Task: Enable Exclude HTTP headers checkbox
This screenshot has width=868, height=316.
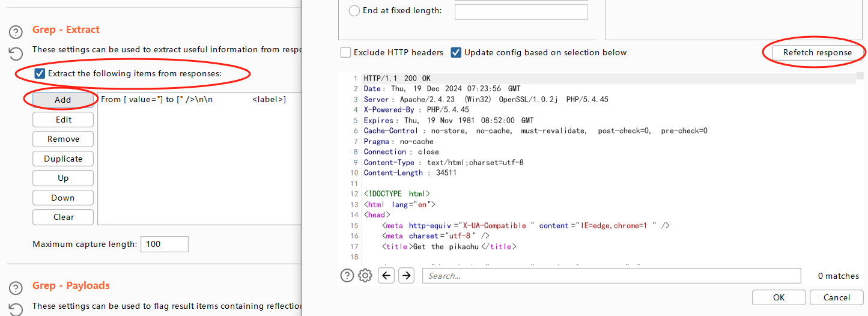Action: pyautogui.click(x=346, y=52)
